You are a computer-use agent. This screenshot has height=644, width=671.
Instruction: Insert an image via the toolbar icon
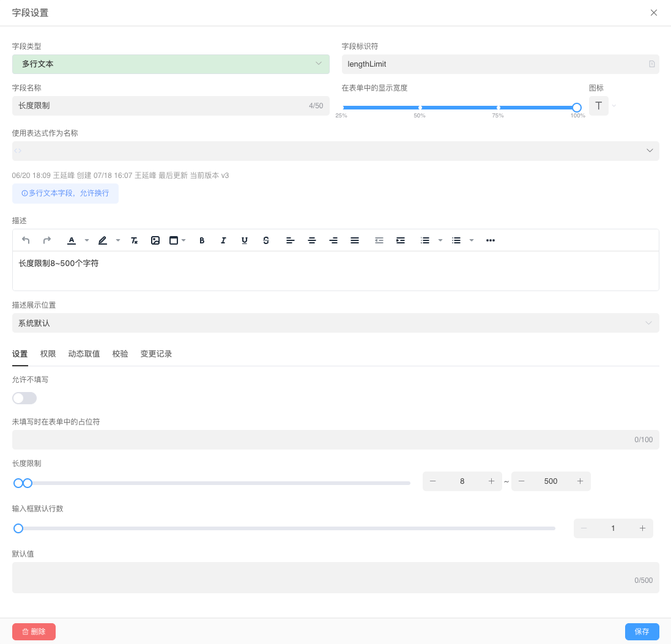[x=155, y=240]
